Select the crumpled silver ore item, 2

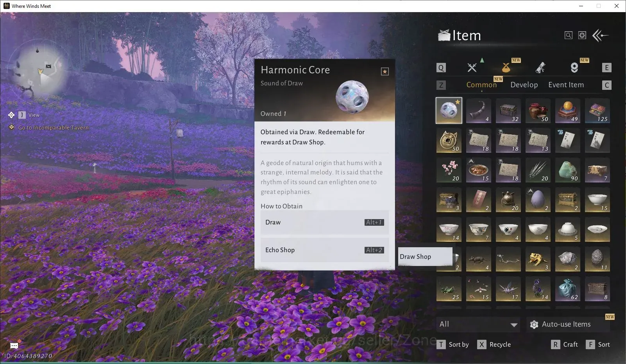568,259
